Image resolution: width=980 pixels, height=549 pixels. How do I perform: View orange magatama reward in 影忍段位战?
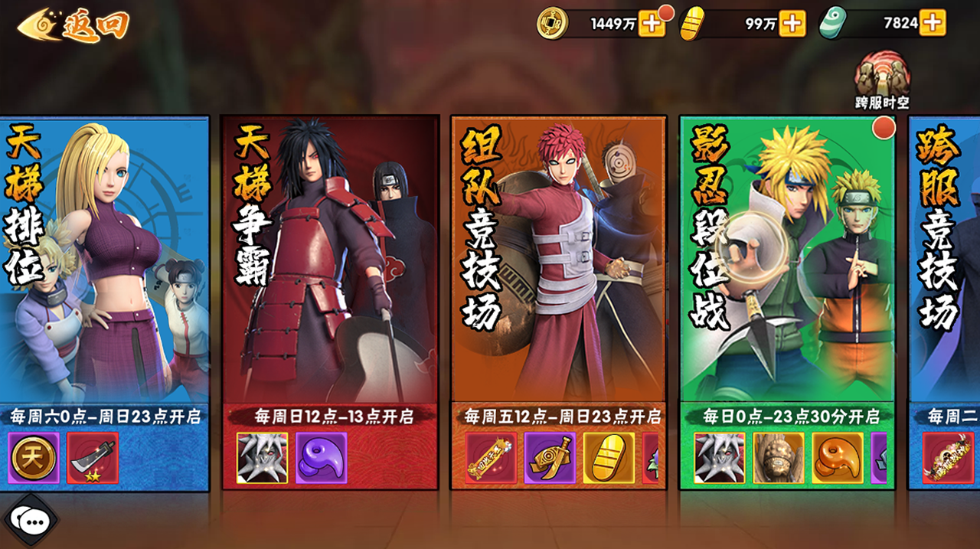point(838,458)
